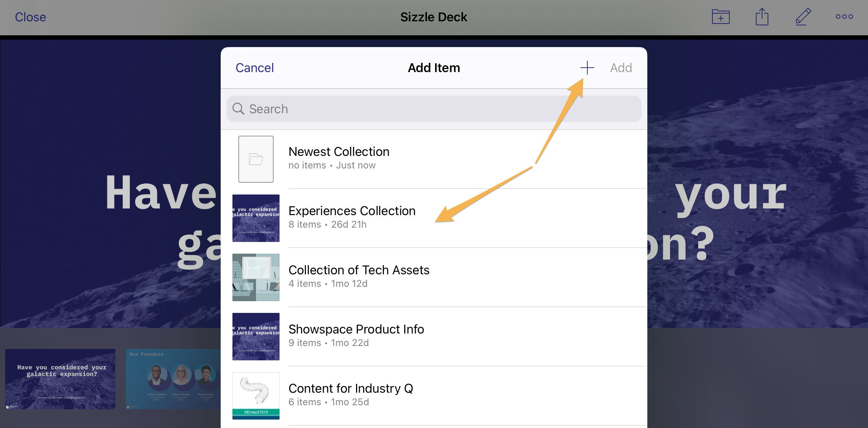This screenshot has width=868, height=428.
Task: Close the Sizzle Deck viewer
Action: coord(30,17)
